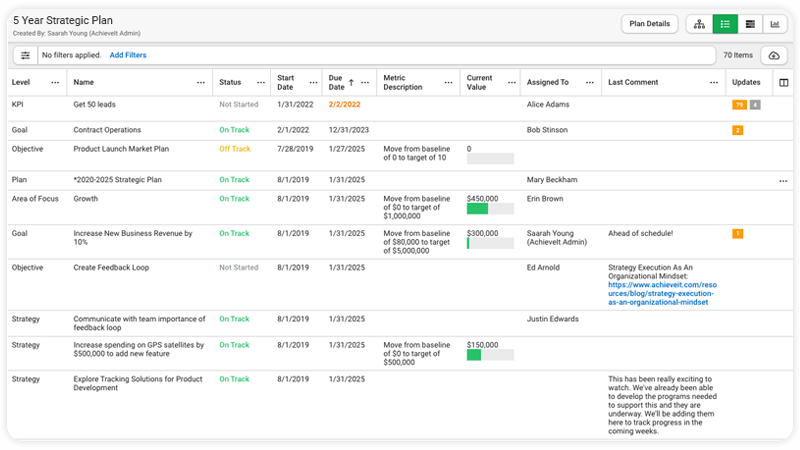Click assignee Ed Arnold
Image resolution: width=800 pixels, height=450 pixels.
(x=543, y=267)
